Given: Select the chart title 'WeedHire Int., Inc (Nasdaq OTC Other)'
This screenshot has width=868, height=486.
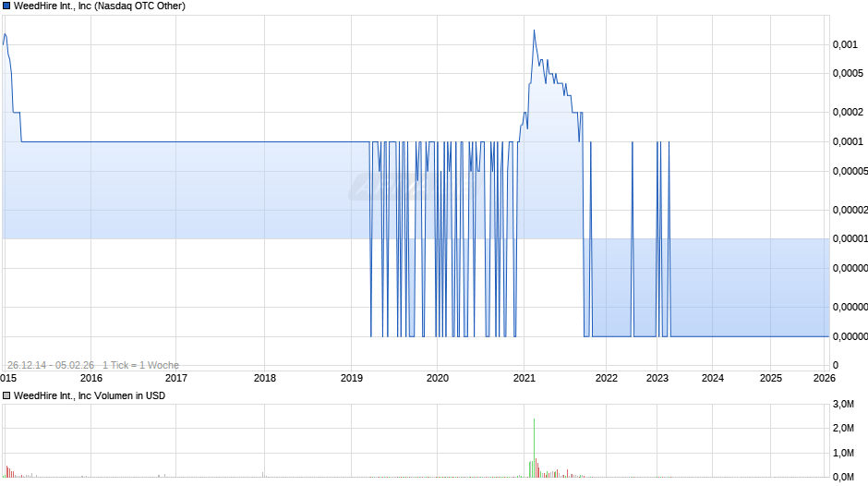Looking at the screenshot, I should coord(100,6).
